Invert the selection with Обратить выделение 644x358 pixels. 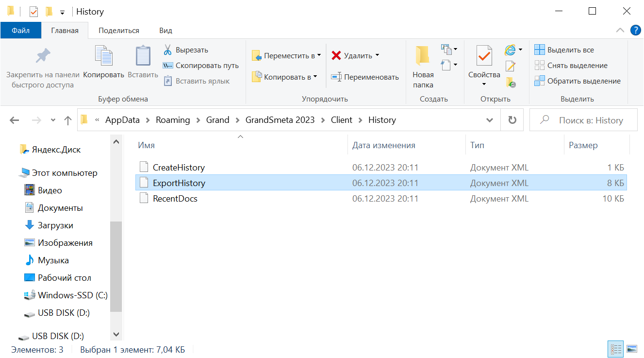coord(578,81)
